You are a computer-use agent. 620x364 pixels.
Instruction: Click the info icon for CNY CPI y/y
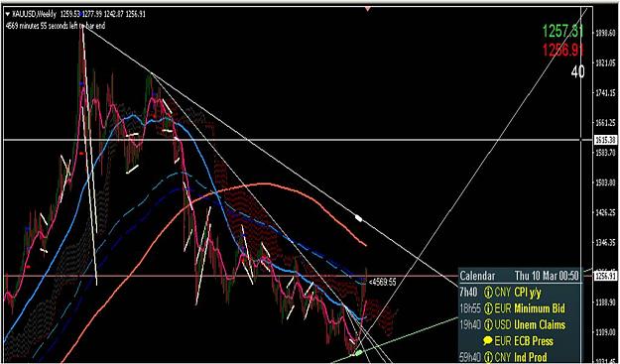click(487, 293)
